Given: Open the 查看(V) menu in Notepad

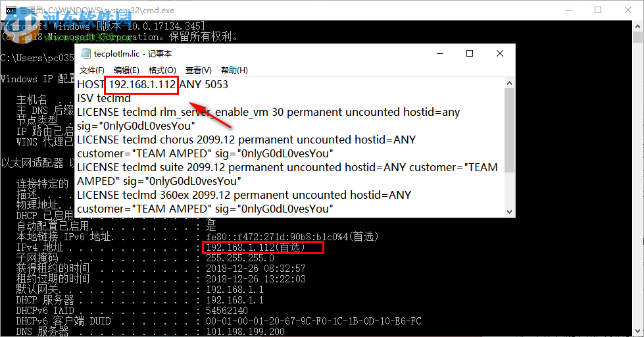Looking at the screenshot, I should click(x=199, y=70).
